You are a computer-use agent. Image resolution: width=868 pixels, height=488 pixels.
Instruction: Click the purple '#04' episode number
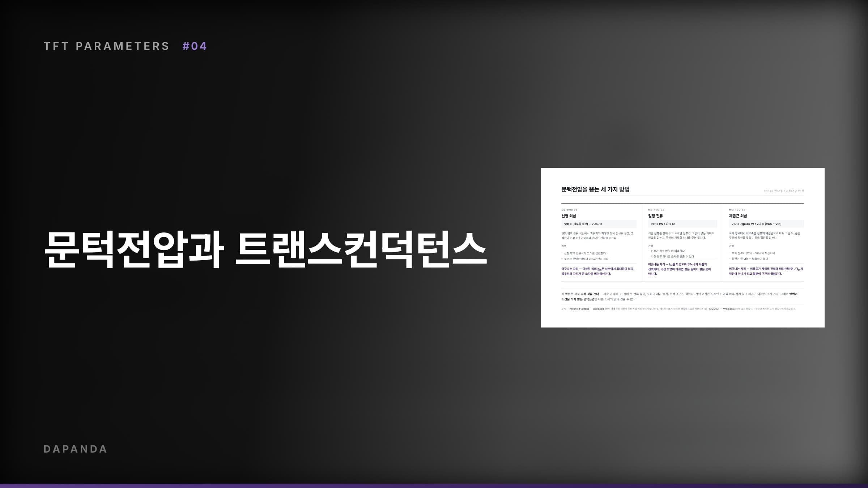coord(195,46)
